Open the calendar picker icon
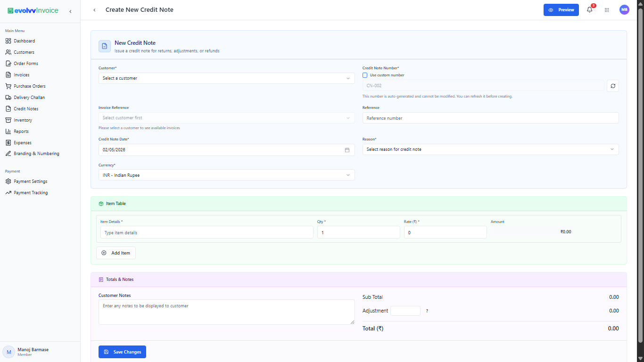The height and width of the screenshot is (362, 644). click(x=347, y=150)
